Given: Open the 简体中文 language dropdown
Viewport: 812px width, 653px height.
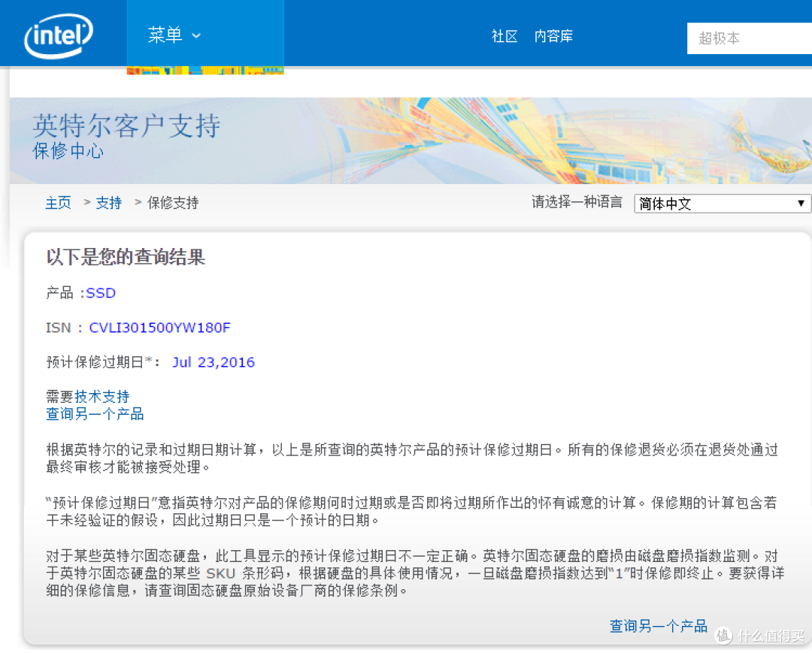Looking at the screenshot, I should (x=722, y=204).
